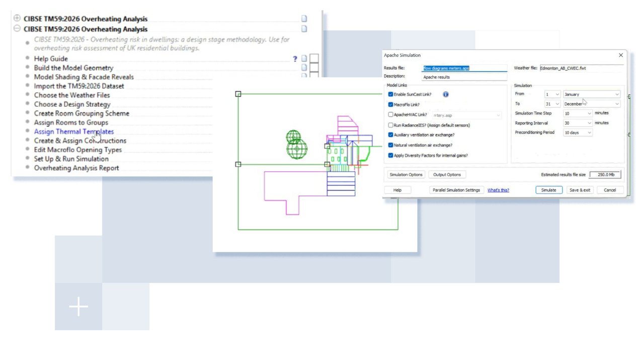
Task: Open the document icon on Build the Model Geometry row
Action: click(304, 67)
